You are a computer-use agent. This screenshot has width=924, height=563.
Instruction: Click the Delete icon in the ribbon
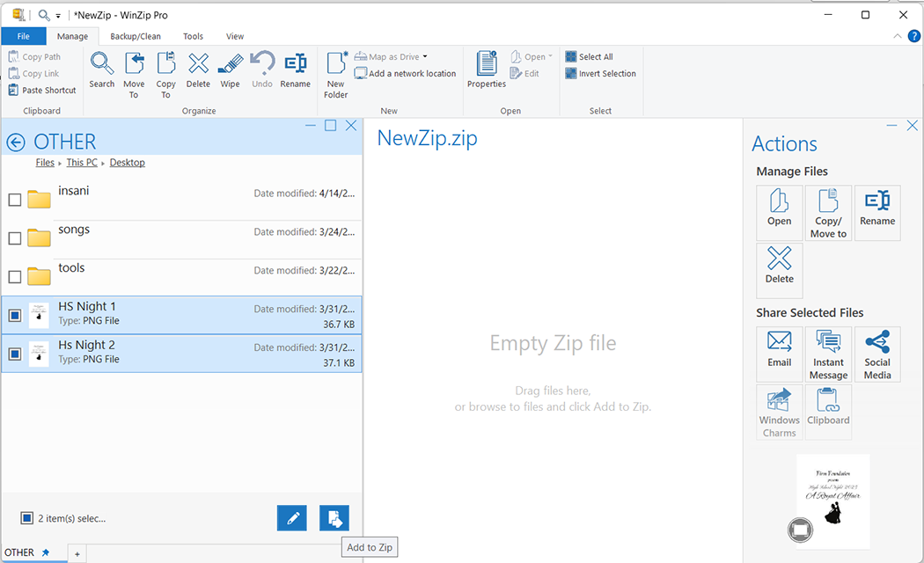click(x=198, y=70)
